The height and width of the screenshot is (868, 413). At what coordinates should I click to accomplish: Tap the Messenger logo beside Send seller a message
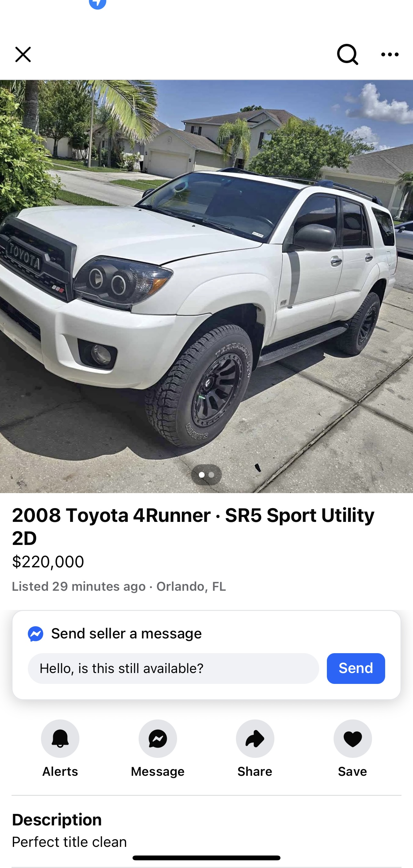pos(35,634)
